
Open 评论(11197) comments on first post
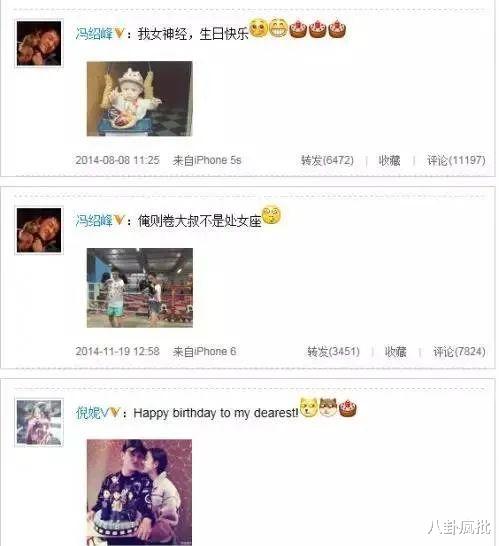456,160
